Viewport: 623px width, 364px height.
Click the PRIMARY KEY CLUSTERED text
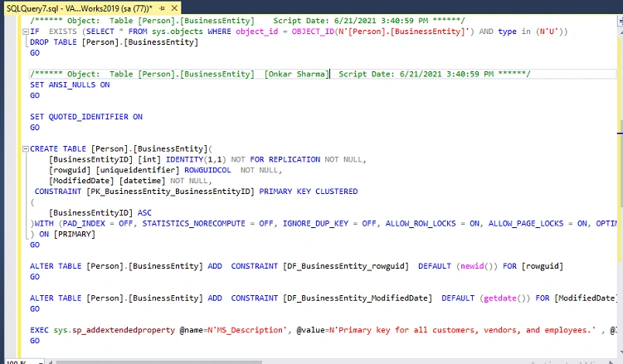click(x=309, y=192)
